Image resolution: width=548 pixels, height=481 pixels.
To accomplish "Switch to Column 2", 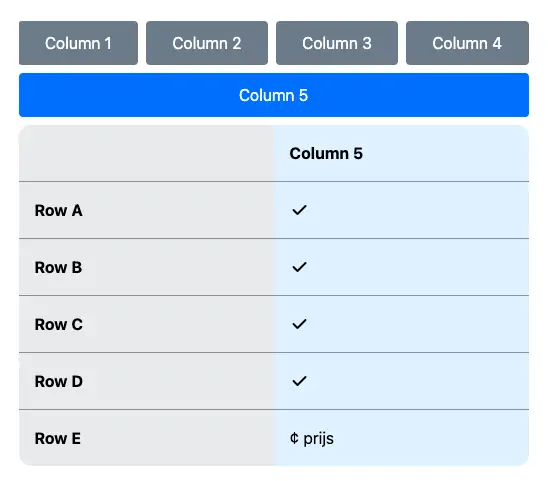I will pyautogui.click(x=207, y=43).
